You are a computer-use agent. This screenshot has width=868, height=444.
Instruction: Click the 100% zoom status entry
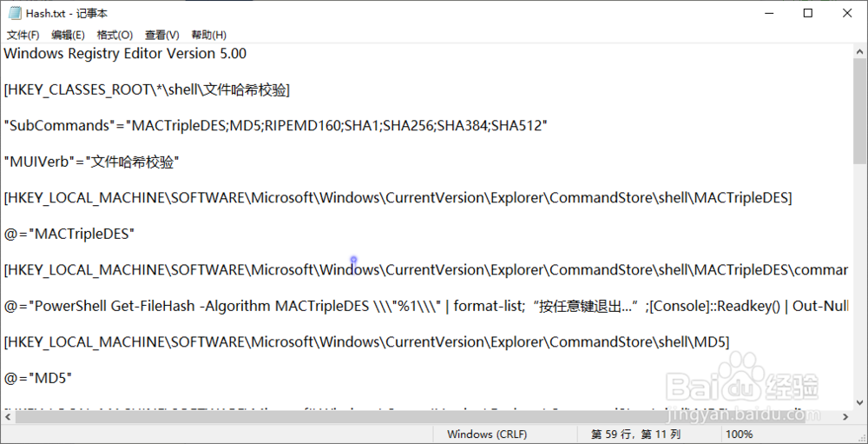click(739, 434)
